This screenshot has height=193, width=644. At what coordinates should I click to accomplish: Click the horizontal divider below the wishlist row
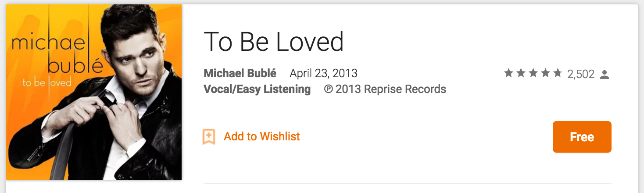(407, 183)
